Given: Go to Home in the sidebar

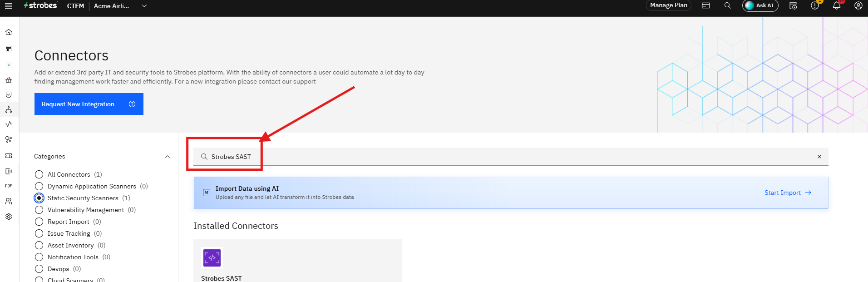Looking at the screenshot, I should tap(9, 32).
